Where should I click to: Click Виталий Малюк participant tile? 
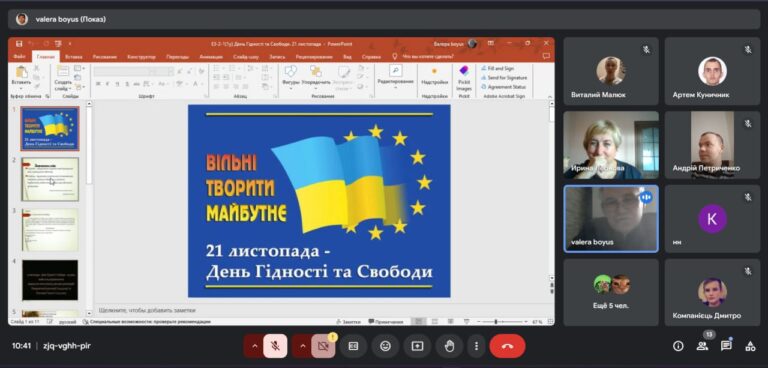[611, 71]
